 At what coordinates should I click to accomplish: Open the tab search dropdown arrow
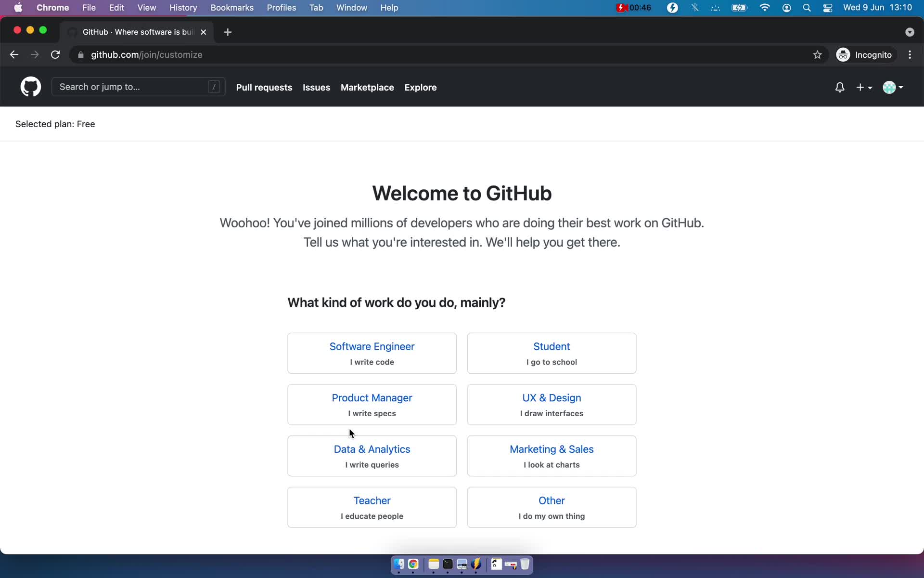click(909, 32)
